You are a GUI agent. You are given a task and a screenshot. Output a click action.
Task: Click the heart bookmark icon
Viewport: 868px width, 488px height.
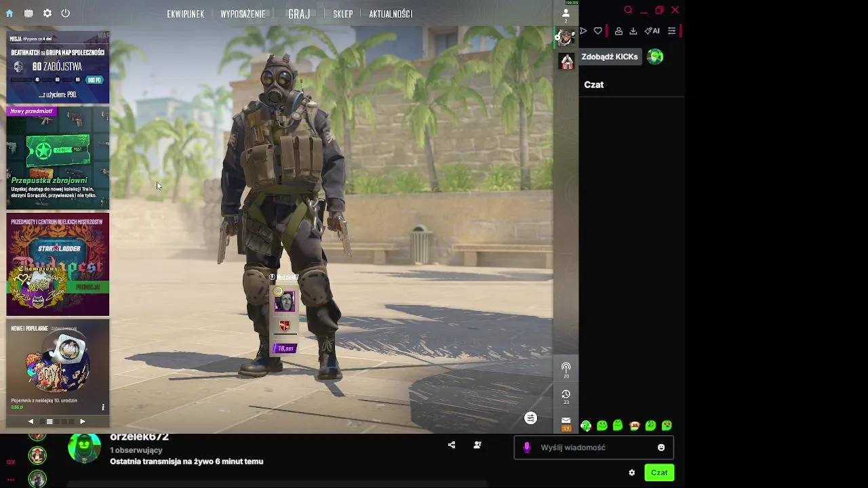click(x=597, y=31)
